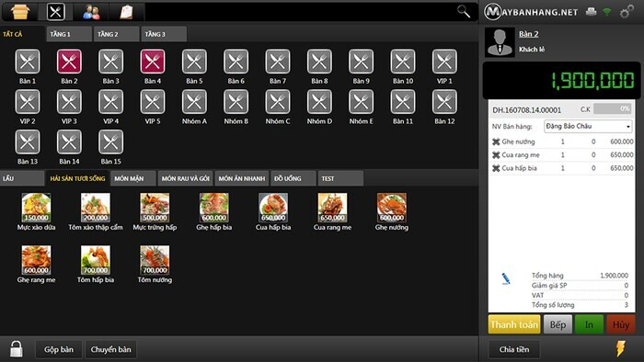Viewport: 644px width, 362px height.
Task: Click the Chuyển bàn button
Action: click(x=111, y=349)
